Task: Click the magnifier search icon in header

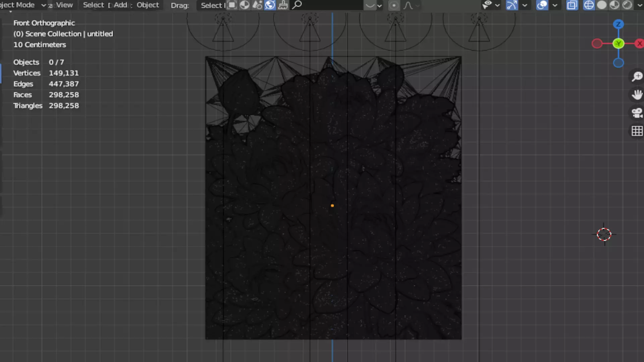Action: tap(297, 5)
